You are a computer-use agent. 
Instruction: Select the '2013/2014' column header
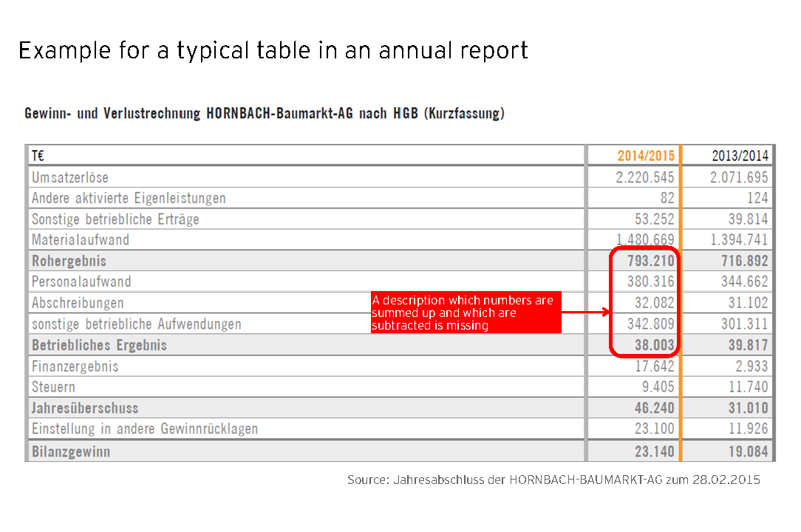(x=740, y=156)
